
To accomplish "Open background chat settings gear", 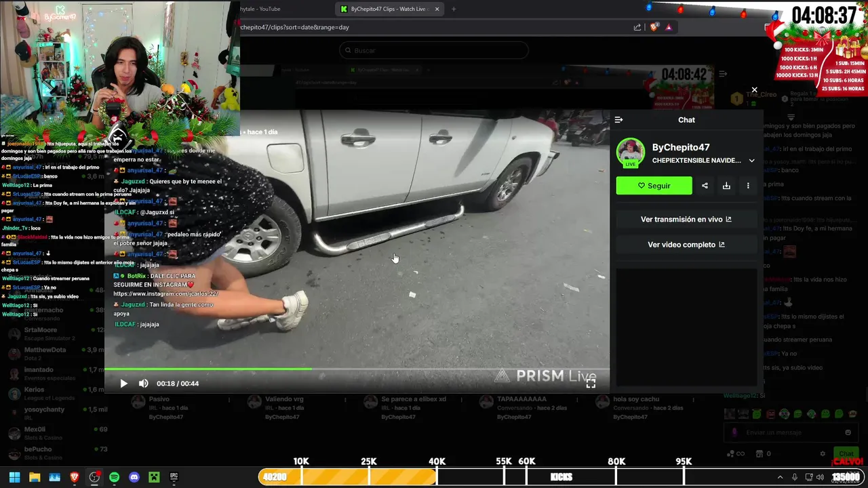I will click(x=823, y=454).
